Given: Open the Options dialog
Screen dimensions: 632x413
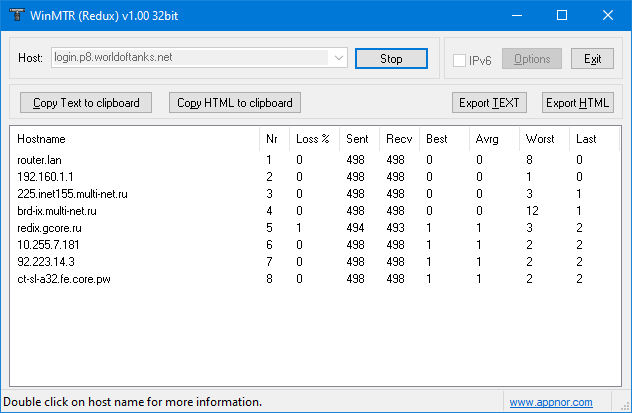Looking at the screenshot, I should 532,59.
